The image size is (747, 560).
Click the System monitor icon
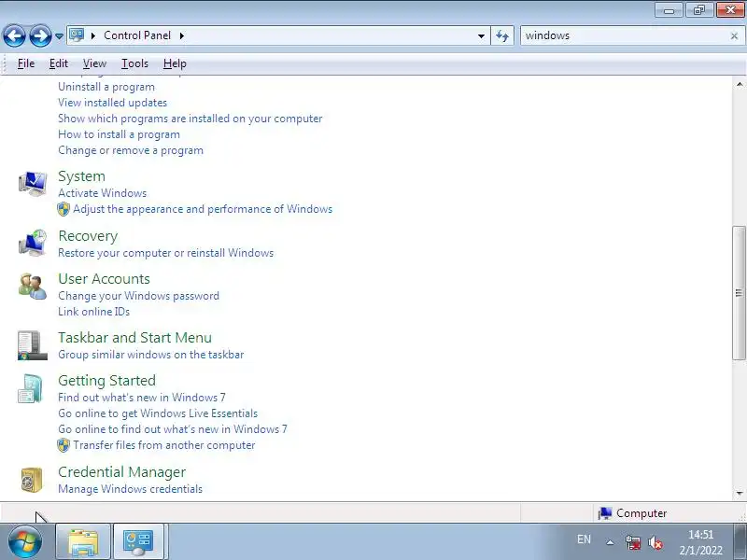(33, 184)
